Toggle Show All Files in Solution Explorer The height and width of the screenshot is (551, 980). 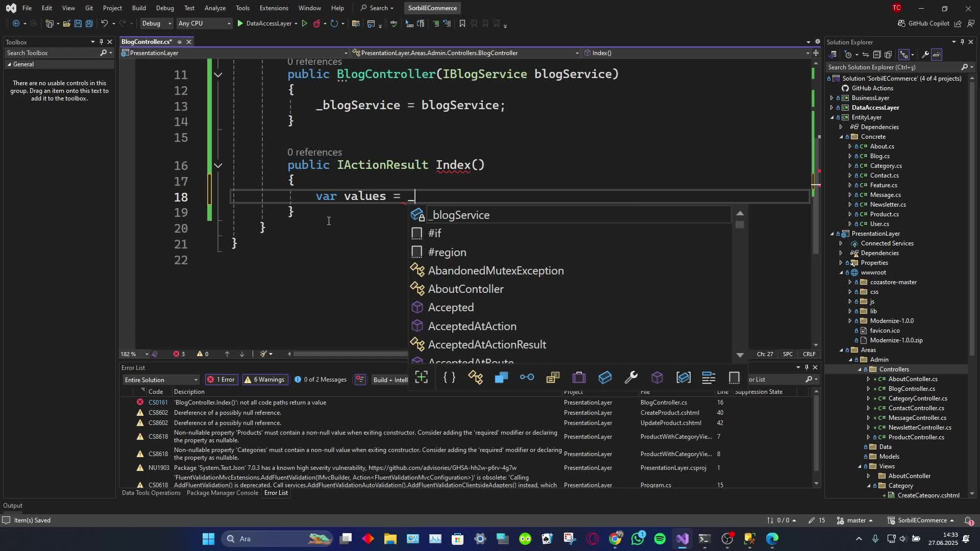pos(888,55)
